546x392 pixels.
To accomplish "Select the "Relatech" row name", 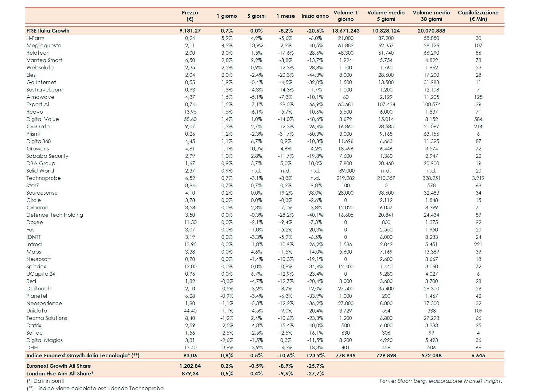I will [x=38, y=53].
